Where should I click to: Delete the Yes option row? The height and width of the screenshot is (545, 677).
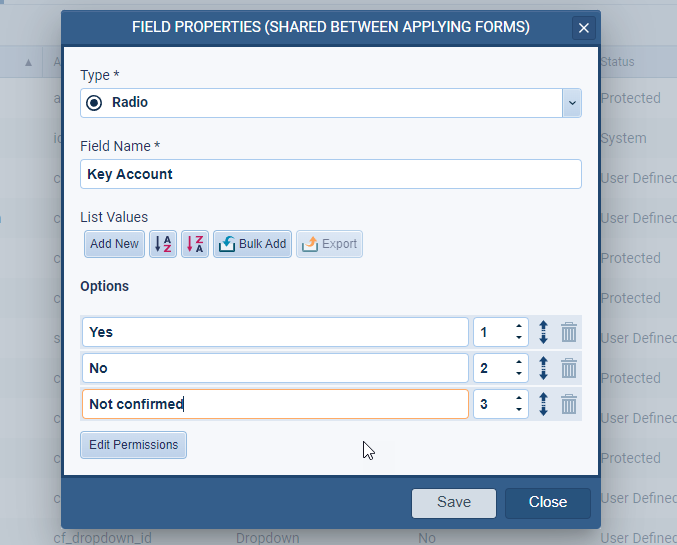(569, 332)
